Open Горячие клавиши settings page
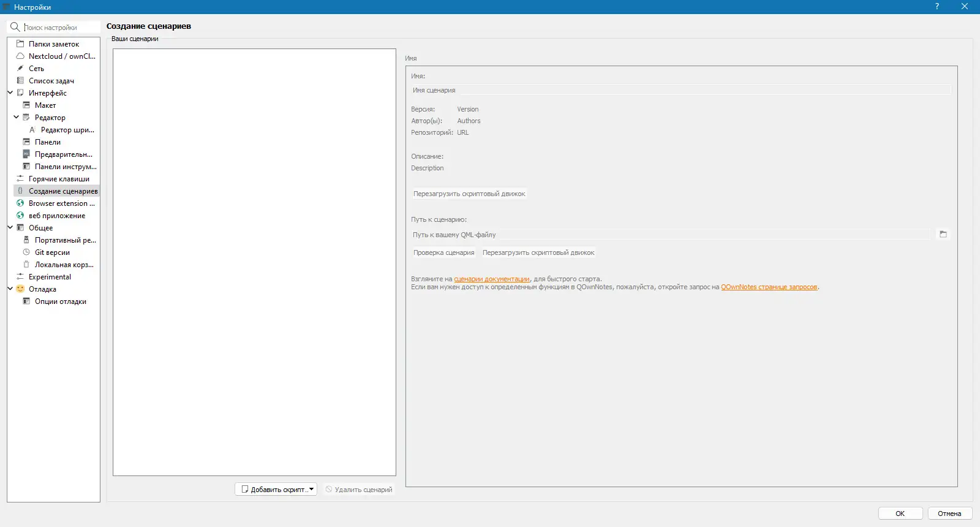Screen dimensions: 980x527 (59, 179)
